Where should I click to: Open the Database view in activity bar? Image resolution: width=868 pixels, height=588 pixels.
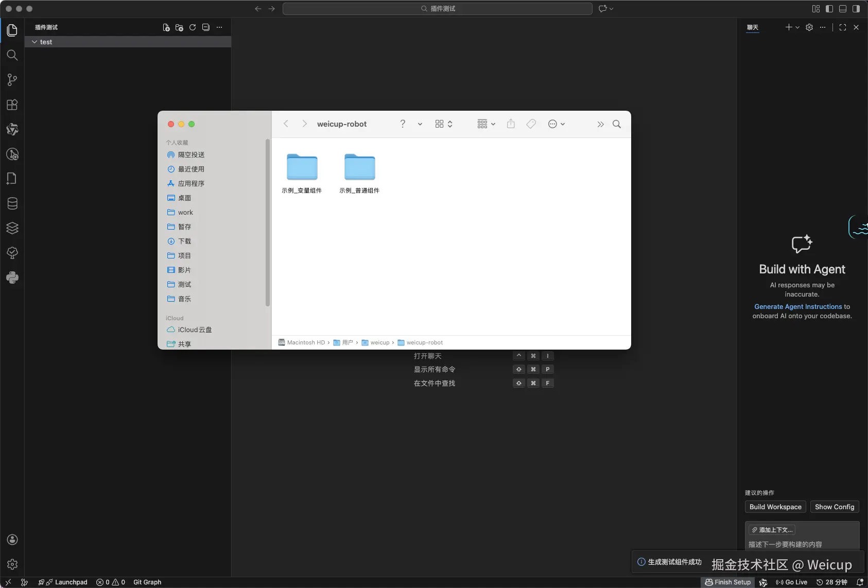(12, 203)
